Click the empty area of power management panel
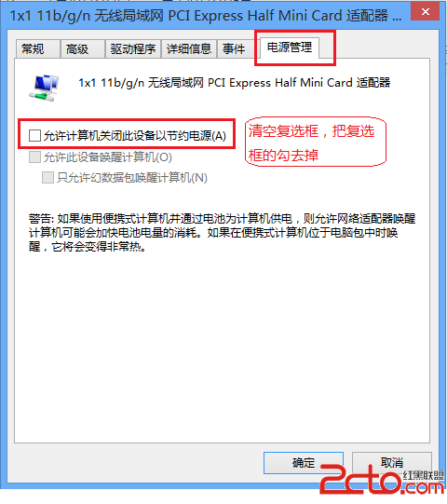Viewport: 447px width, 504px height. (x=222, y=347)
